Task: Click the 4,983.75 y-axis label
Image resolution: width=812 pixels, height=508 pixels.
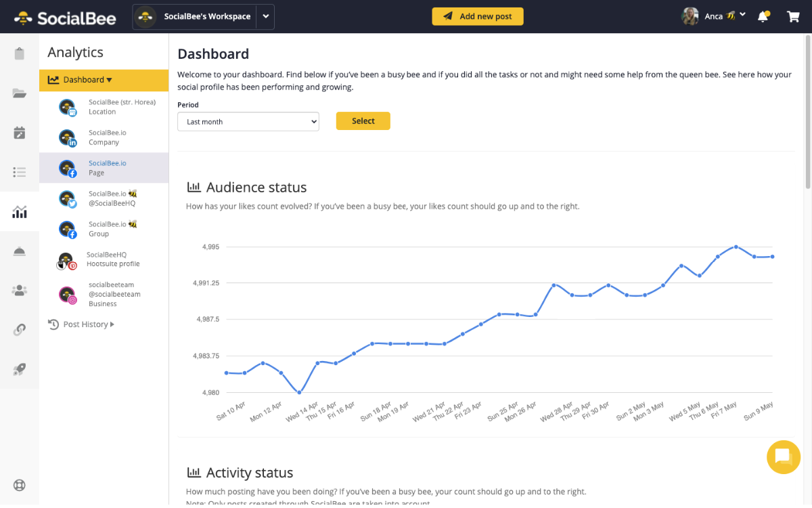Action: click(206, 356)
